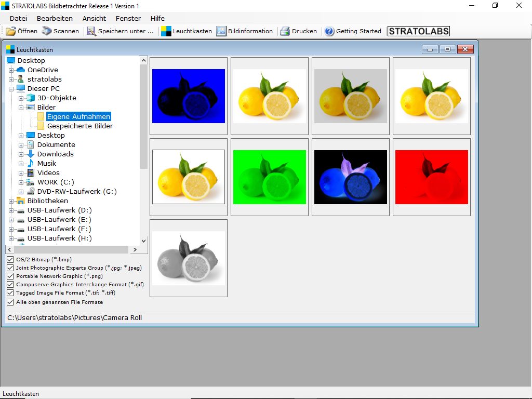Open the Hilfe menu
Screen dimensions: 532x399
coord(157,18)
